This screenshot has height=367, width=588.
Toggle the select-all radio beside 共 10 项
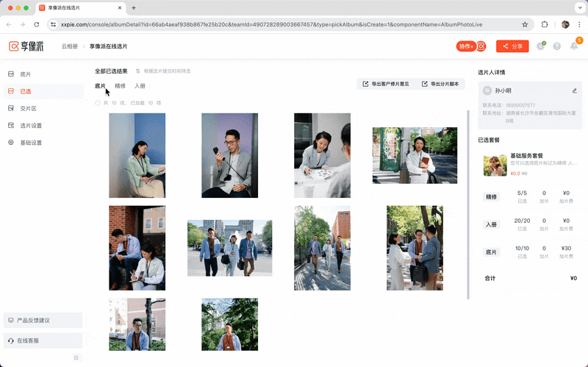click(x=98, y=103)
